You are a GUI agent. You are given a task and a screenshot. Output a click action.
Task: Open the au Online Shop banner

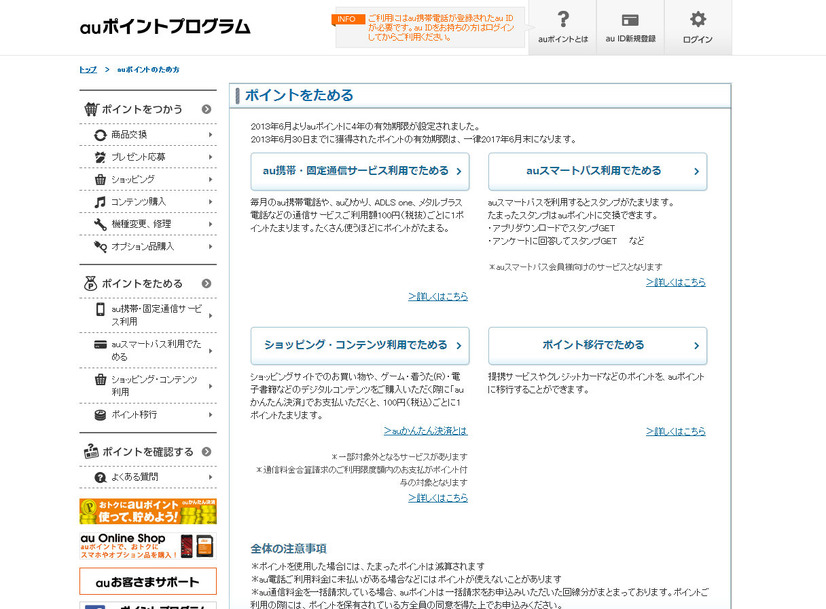point(148,546)
